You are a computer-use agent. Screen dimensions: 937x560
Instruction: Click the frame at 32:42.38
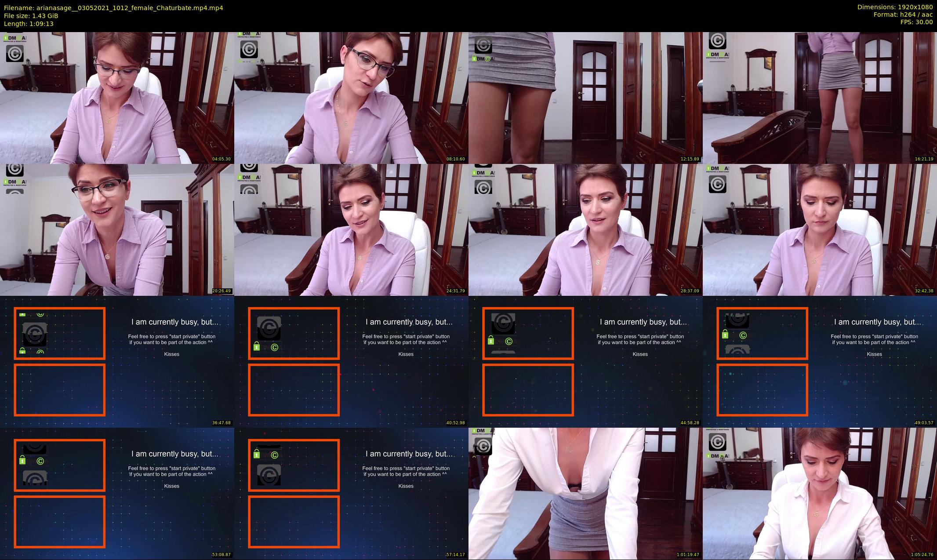tap(820, 229)
